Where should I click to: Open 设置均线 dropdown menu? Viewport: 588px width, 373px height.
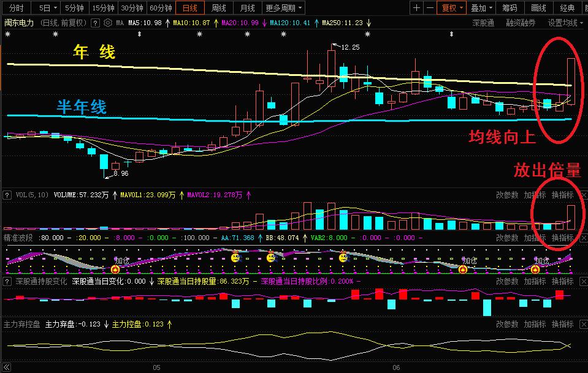click(565, 23)
